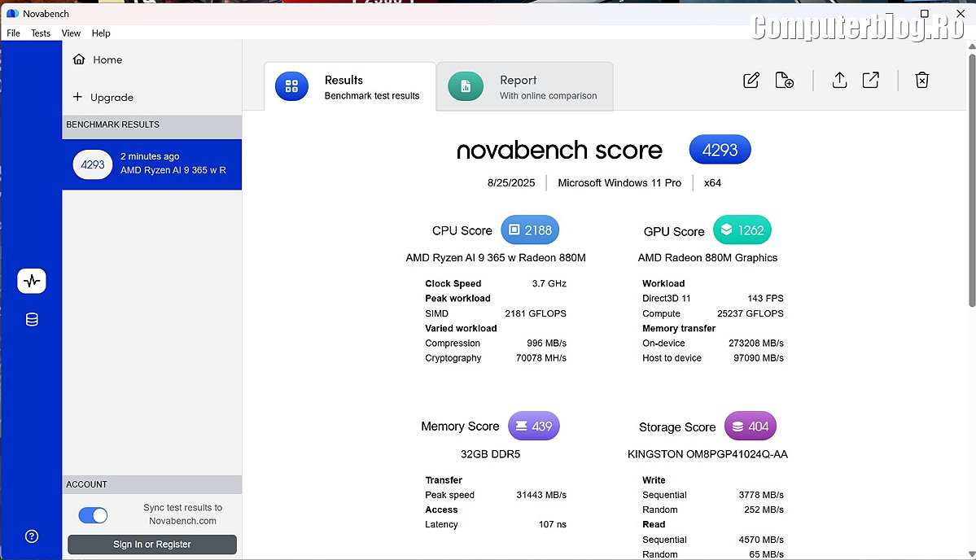Click the AMD Ryzen AI 9 365 CPU name
The height and width of the screenshot is (560, 976).
tap(496, 257)
